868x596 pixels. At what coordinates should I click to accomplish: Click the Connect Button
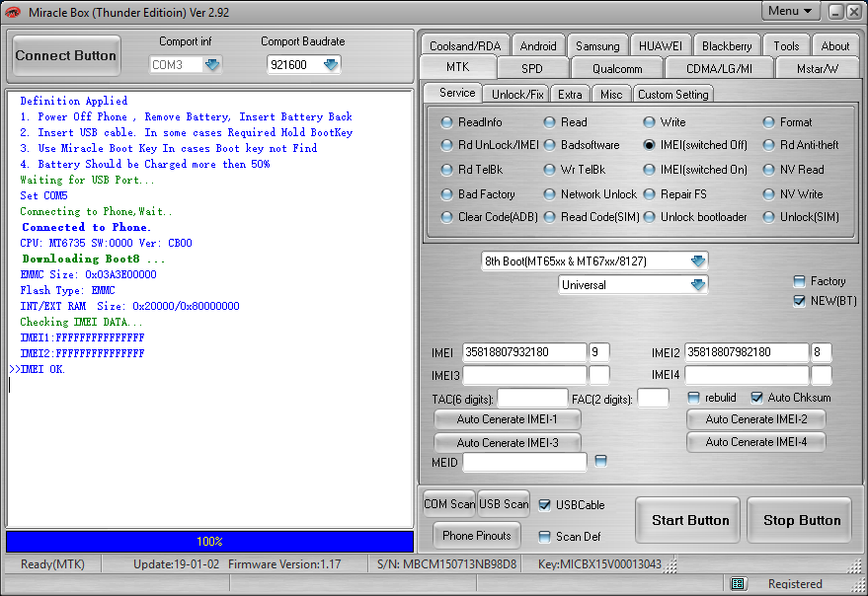[66, 55]
